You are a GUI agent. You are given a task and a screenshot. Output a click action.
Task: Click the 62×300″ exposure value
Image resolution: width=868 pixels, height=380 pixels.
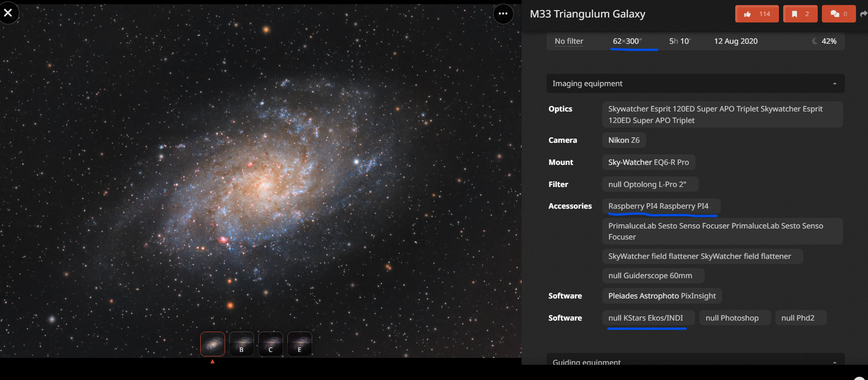627,41
